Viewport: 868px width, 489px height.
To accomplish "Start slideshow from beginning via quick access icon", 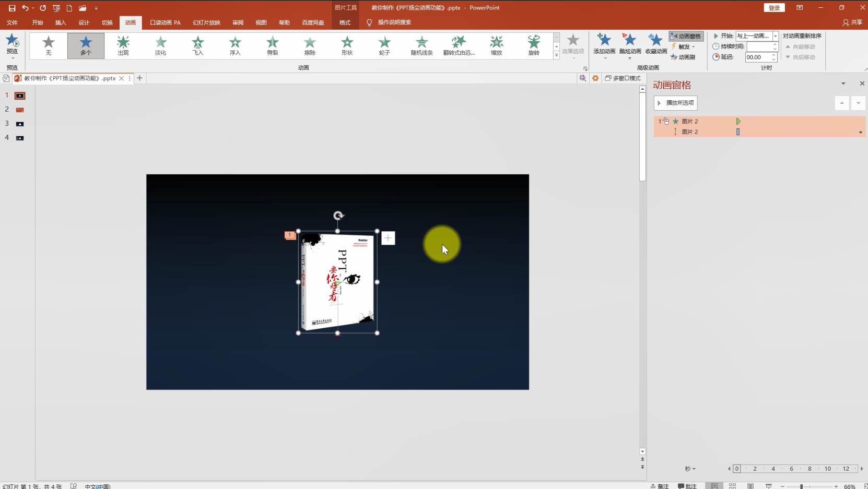I will pyautogui.click(x=56, y=8).
